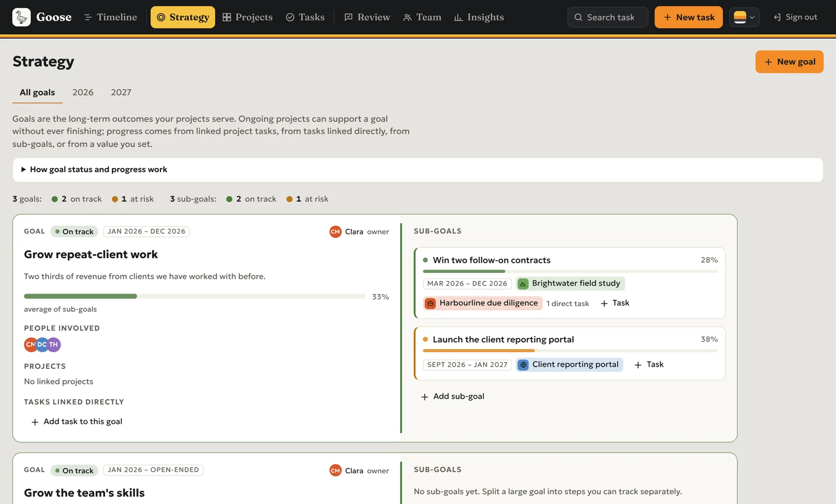Image resolution: width=836 pixels, height=504 pixels.
Task: Add task to this goal
Action: pyautogui.click(x=77, y=421)
